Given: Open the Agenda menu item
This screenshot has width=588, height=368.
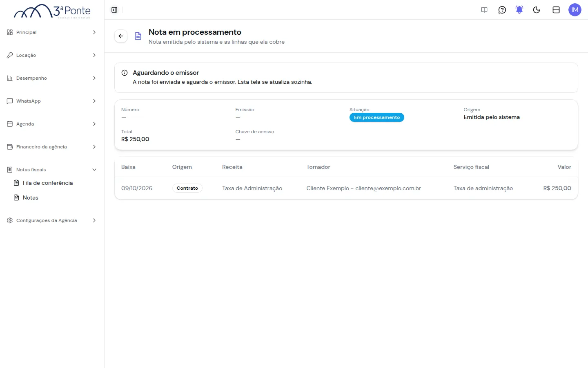Looking at the screenshot, I should [52, 124].
